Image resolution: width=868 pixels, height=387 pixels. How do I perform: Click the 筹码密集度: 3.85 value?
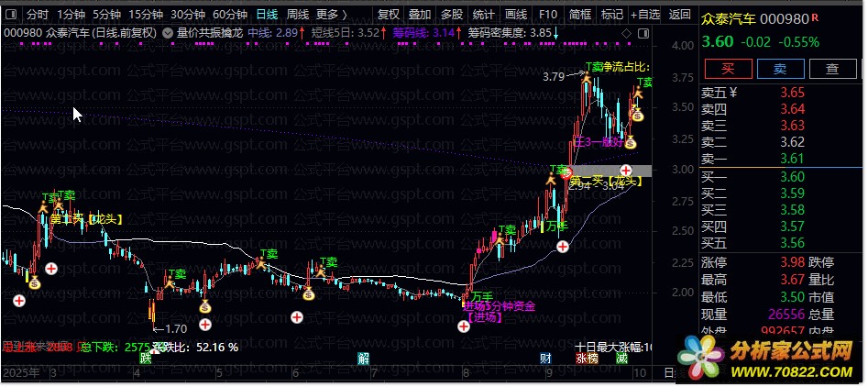coord(513,33)
